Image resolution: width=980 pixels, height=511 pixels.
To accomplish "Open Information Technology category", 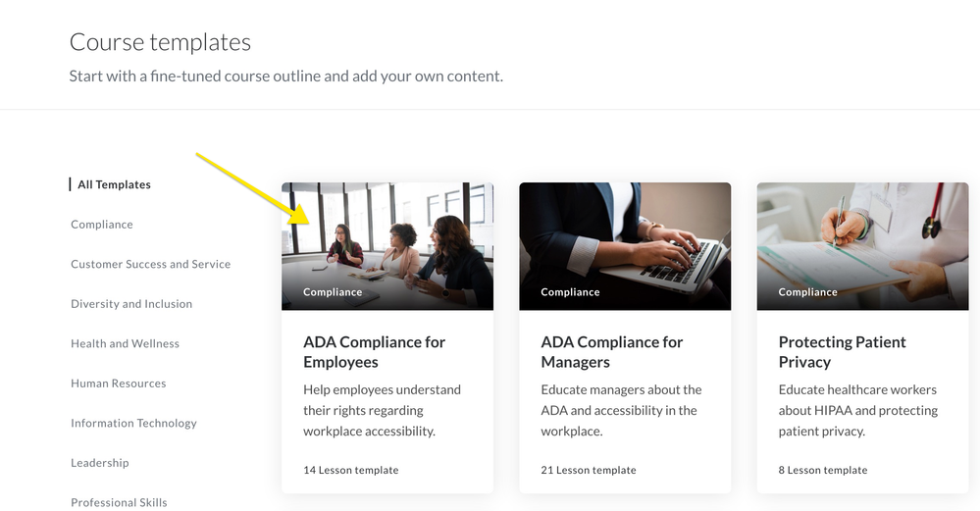I will coord(133,423).
